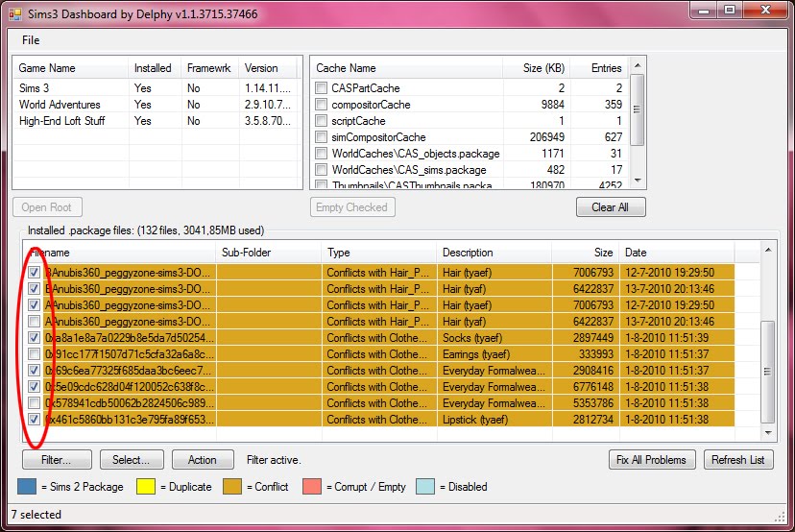Tick the WorldCaches\CAS_objects.package checkbox

point(321,153)
